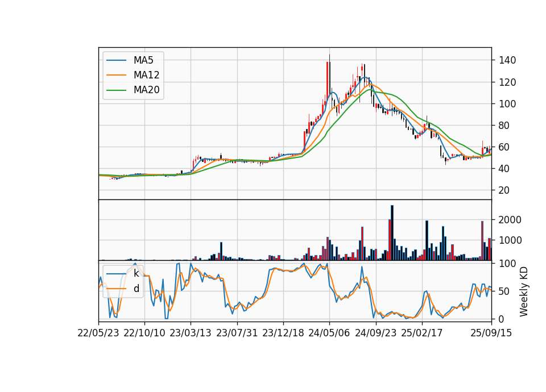The height and width of the screenshot is (392, 546).
Task: Click the date label 23/12/18
Action: click(x=283, y=333)
